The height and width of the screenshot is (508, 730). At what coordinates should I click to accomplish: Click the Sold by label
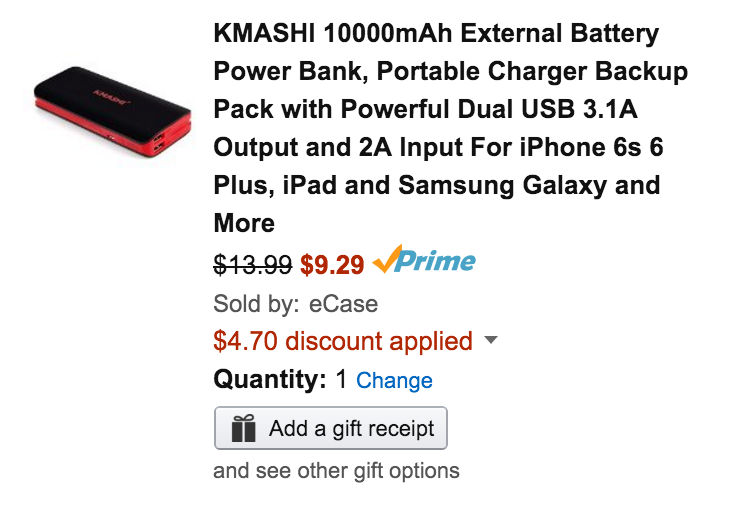[x=256, y=303]
